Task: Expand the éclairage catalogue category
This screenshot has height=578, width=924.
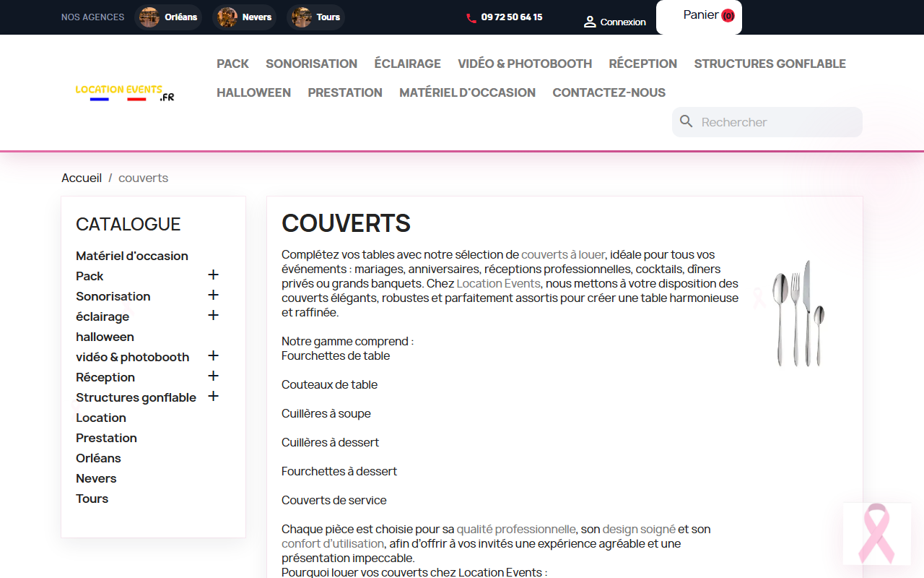Action: 213,315
